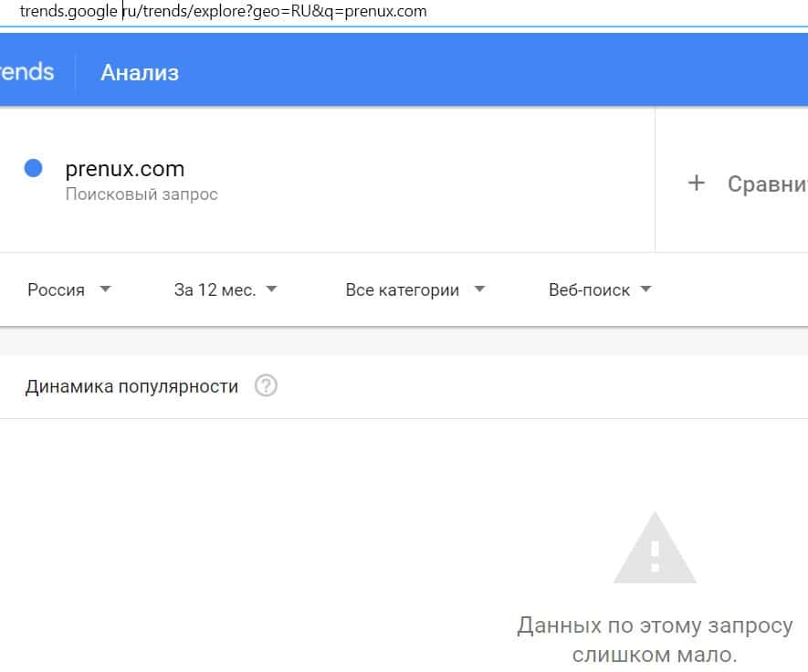The image size is (808, 672).
Task: Open the Веб-поиск search type text
Action: point(589,290)
